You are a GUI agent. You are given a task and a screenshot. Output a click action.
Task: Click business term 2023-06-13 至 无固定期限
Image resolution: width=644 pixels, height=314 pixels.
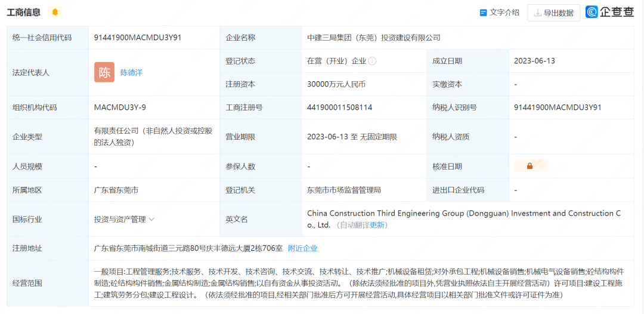tap(352, 137)
